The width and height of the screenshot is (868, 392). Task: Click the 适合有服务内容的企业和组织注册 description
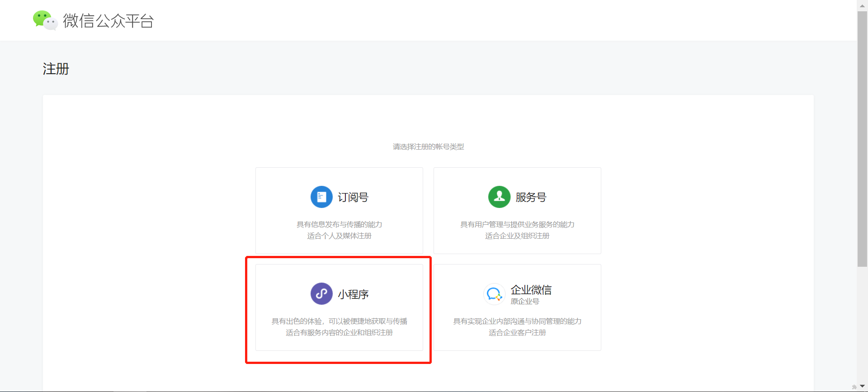339,333
